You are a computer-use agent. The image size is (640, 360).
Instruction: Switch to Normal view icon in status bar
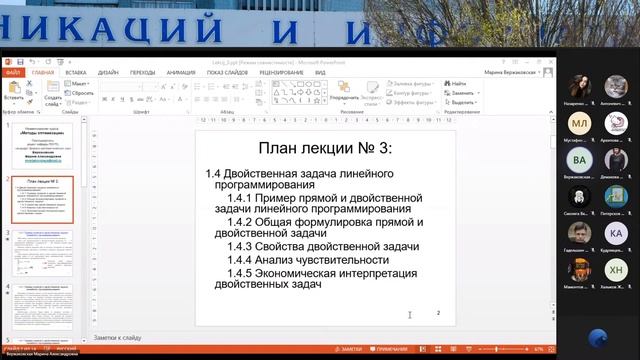pos(422,349)
